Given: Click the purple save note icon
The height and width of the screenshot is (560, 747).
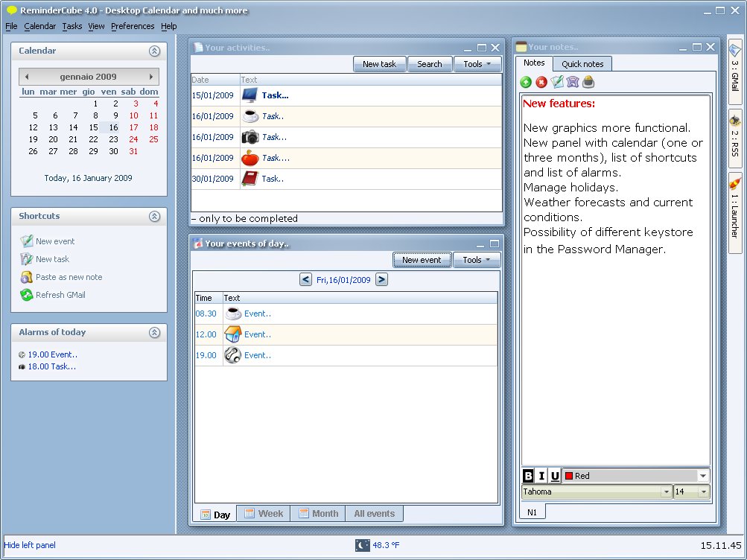Looking at the screenshot, I should point(573,82).
